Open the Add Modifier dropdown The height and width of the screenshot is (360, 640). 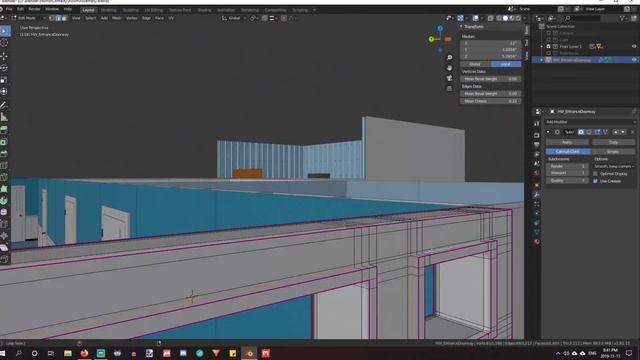point(591,122)
